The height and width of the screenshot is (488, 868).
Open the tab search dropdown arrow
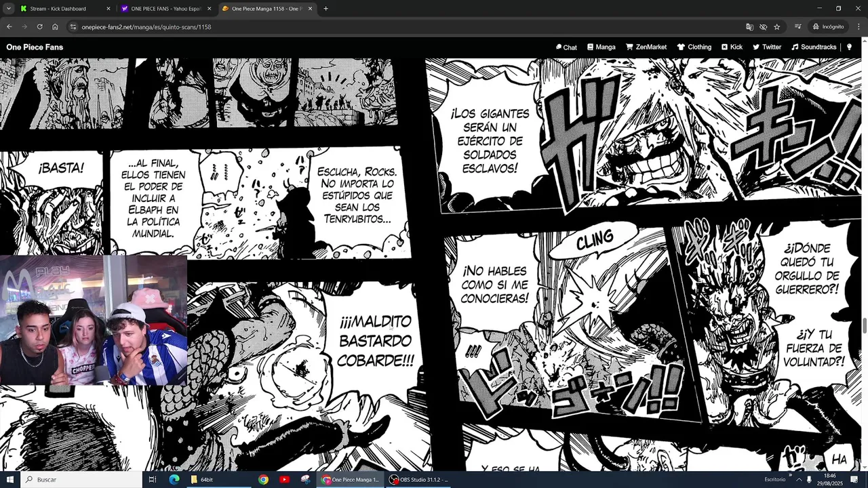pyautogui.click(x=8, y=9)
